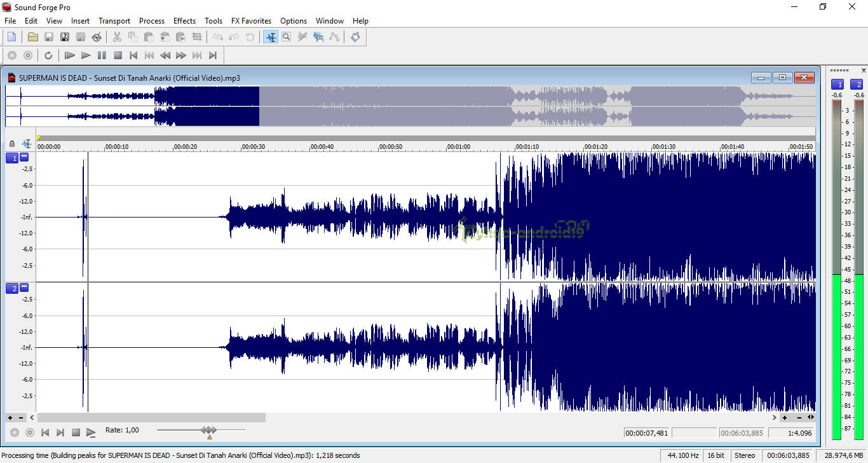Click horizontal scrollbar left arrow

(32, 418)
